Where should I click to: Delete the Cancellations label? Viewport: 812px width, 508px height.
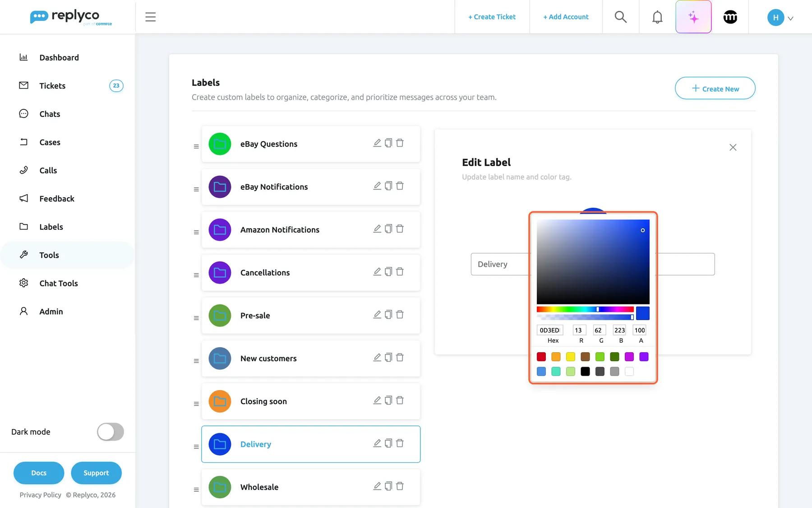click(x=400, y=272)
